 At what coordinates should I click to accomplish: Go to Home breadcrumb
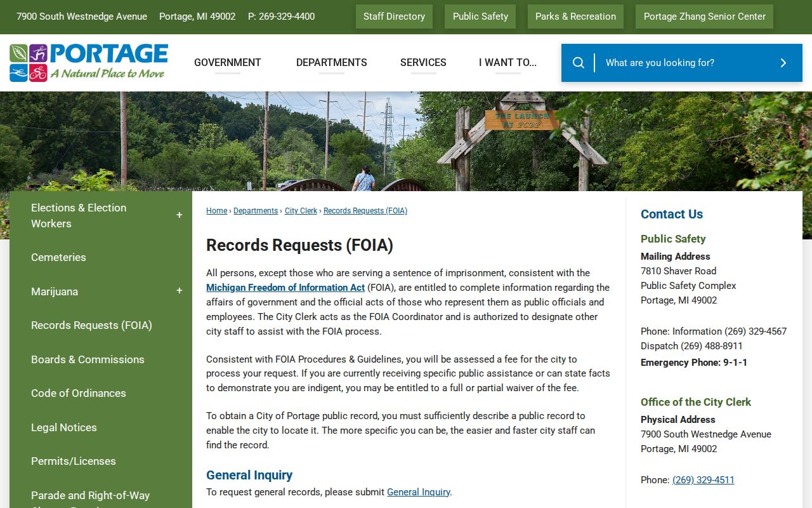click(x=216, y=211)
